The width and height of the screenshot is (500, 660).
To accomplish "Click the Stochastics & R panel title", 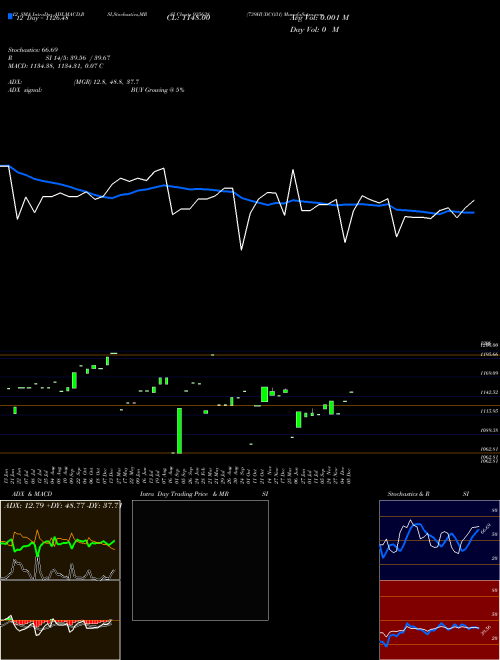I will pos(408,494).
